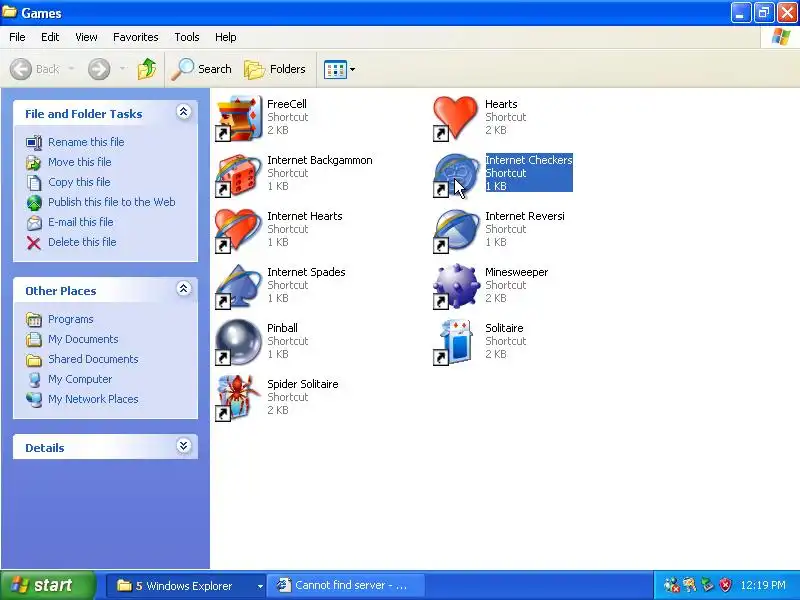The image size is (800, 600).
Task: Open the Start menu
Action: (x=47, y=585)
